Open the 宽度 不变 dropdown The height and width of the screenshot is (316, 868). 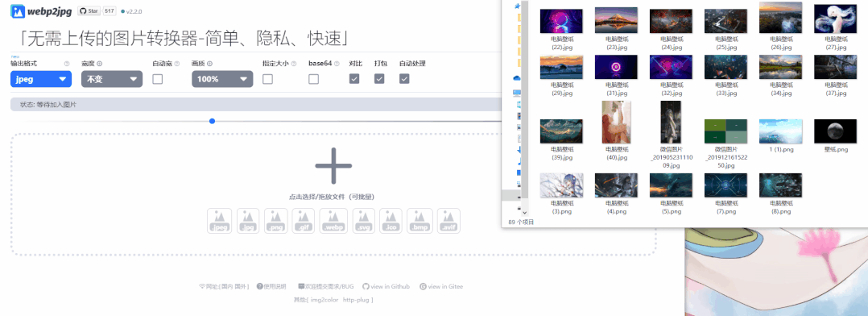pos(112,79)
